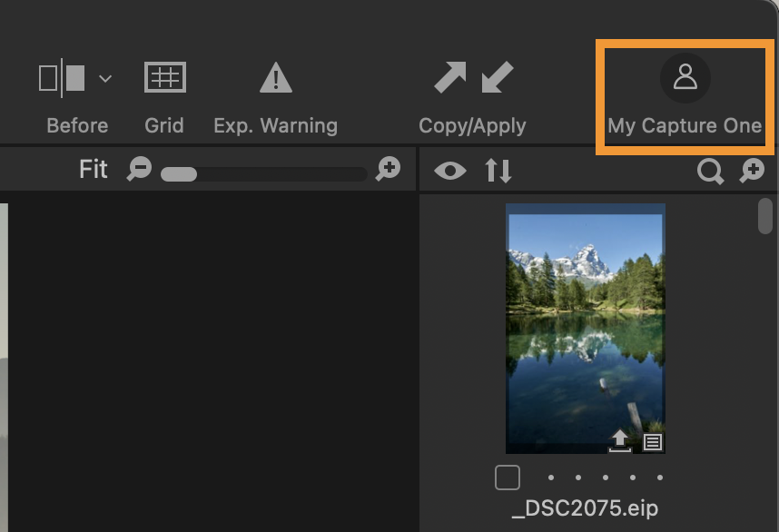779x532 pixels.
Task: Click the adjustments list badge on thumbnail
Action: 653,441
